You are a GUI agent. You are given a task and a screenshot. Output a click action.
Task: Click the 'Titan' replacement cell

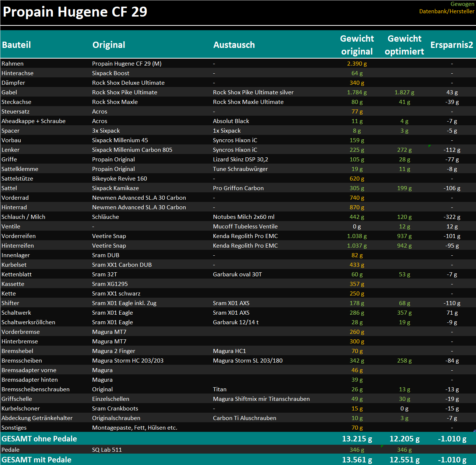[220, 389]
